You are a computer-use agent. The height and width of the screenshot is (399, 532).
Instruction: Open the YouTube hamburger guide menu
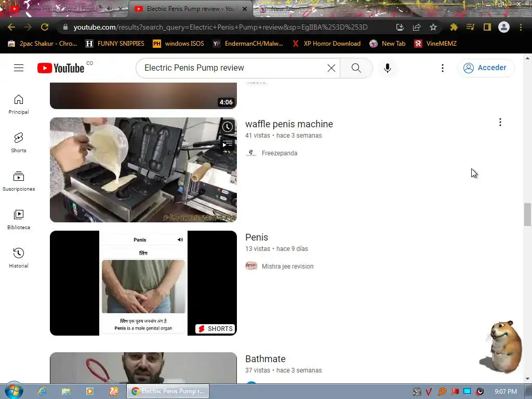click(19, 68)
